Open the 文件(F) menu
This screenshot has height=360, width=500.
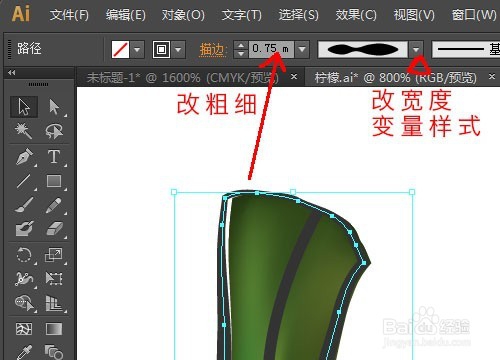[69, 15]
